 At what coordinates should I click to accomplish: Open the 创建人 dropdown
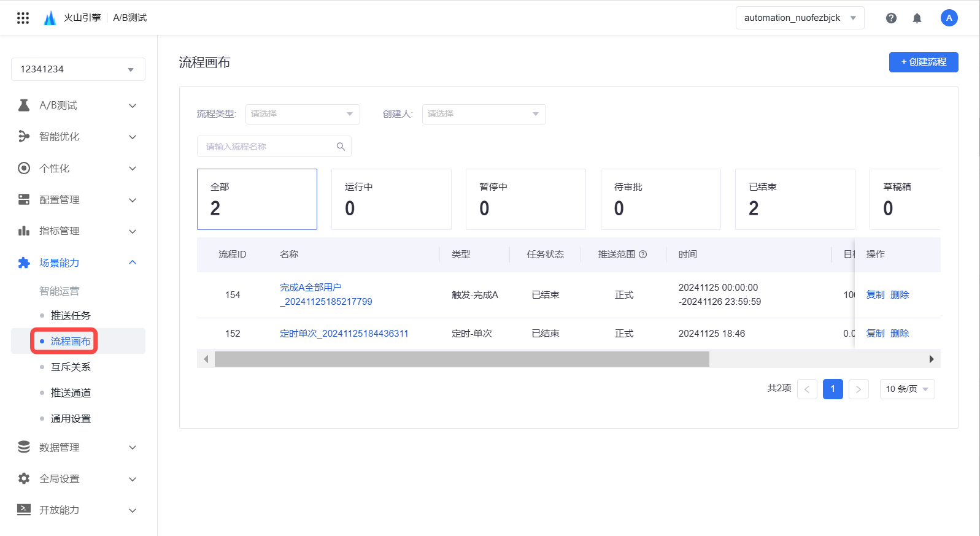click(484, 114)
